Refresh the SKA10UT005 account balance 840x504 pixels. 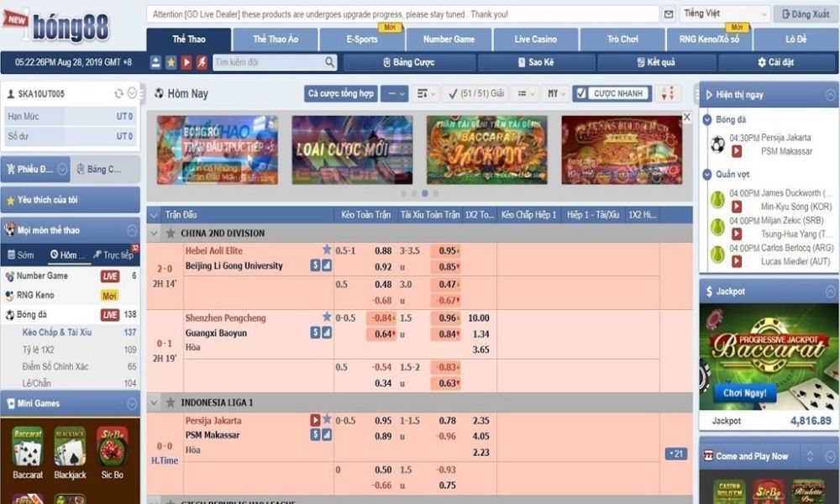[x=118, y=94]
